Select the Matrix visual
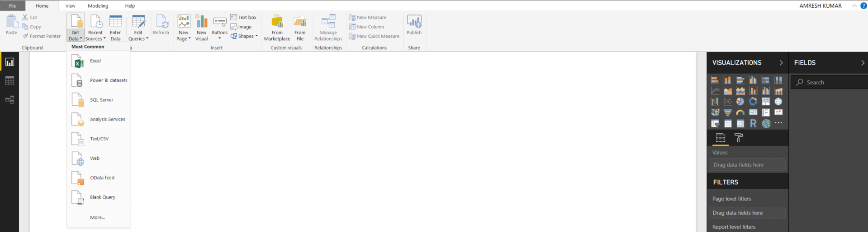This screenshot has height=232, width=868. (x=740, y=123)
